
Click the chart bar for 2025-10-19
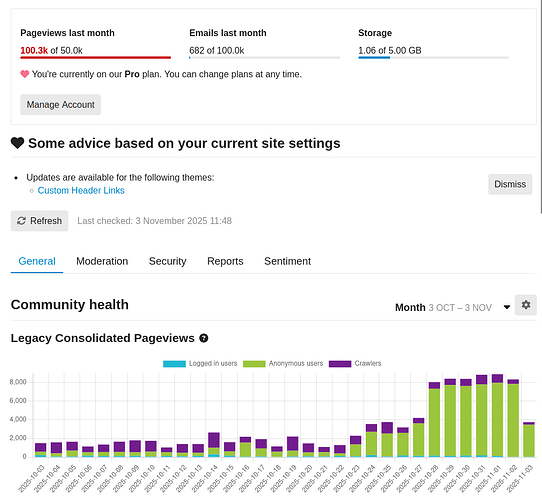pos(293,447)
